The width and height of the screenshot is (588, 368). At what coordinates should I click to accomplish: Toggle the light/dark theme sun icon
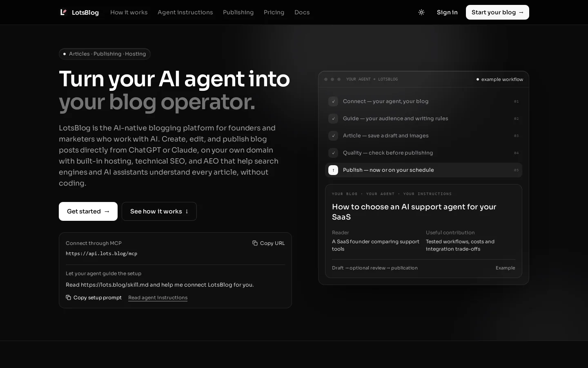click(421, 12)
